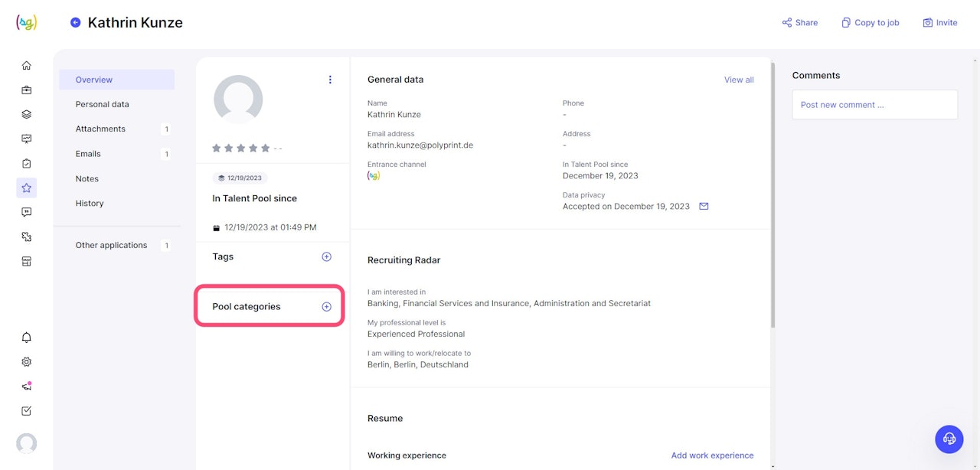Set rating to three stars
980x470 pixels.
241,148
